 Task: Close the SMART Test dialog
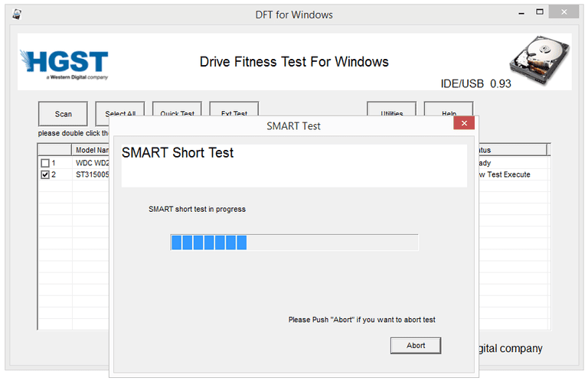tap(464, 123)
